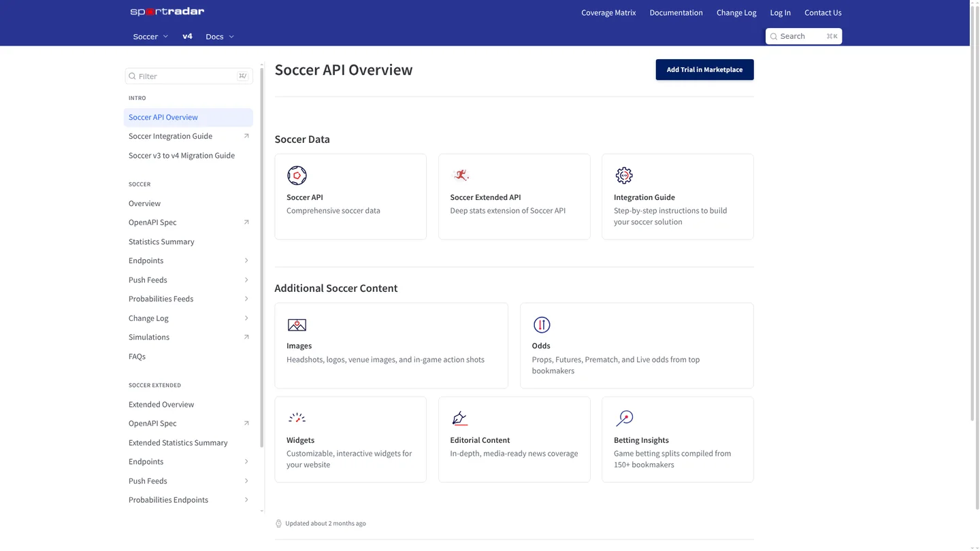The width and height of the screenshot is (980, 551).
Task: Click Add Trial in Marketplace button
Action: pyautogui.click(x=704, y=69)
